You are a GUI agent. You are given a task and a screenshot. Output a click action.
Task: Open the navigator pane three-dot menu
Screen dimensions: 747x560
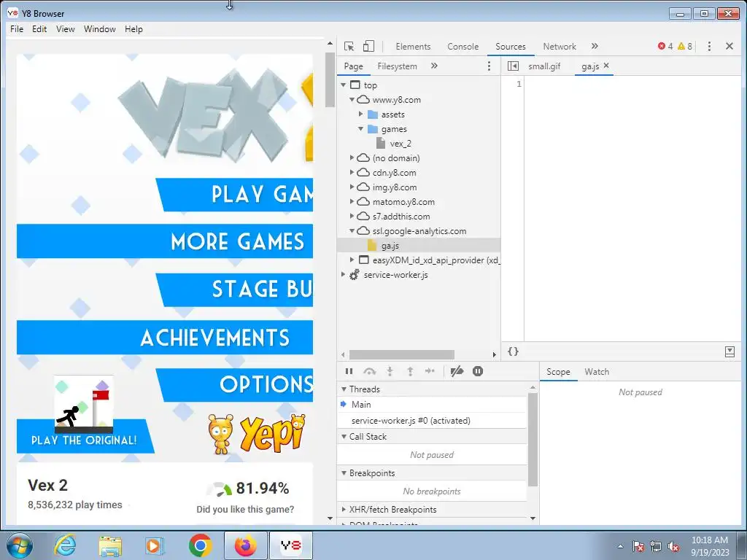pos(489,66)
